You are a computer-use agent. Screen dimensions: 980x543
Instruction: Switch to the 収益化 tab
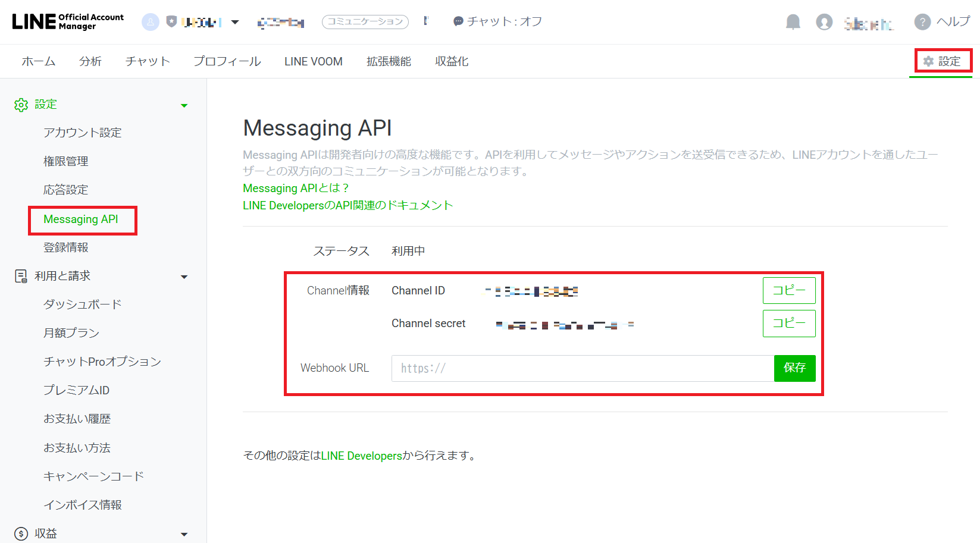452,61
